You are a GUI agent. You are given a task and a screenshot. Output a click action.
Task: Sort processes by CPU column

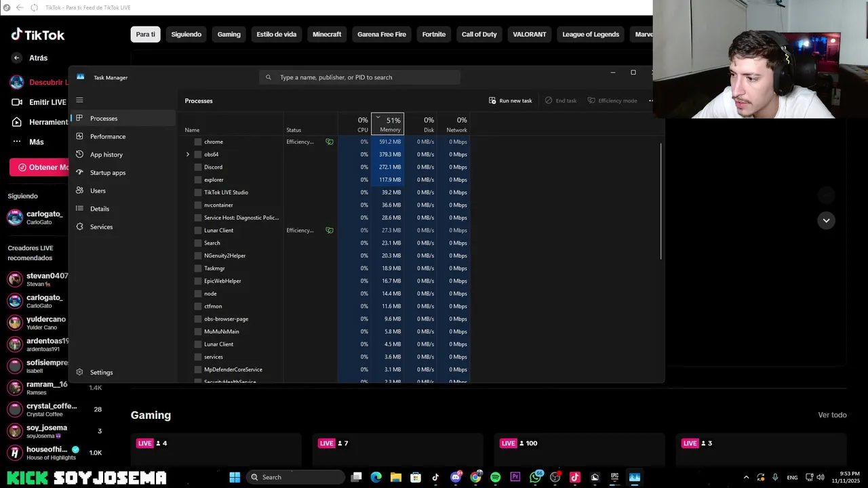[355, 124]
